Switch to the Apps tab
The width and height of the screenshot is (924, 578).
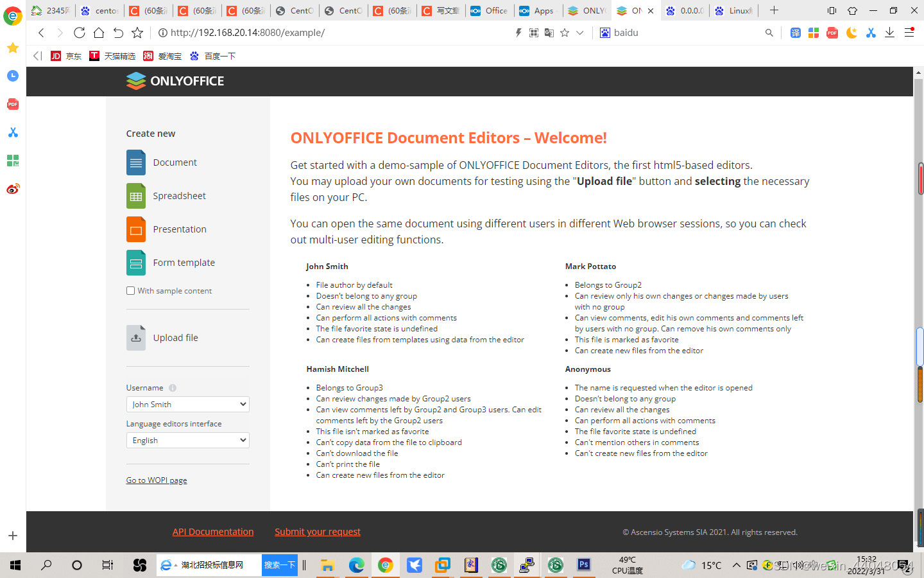click(x=538, y=10)
